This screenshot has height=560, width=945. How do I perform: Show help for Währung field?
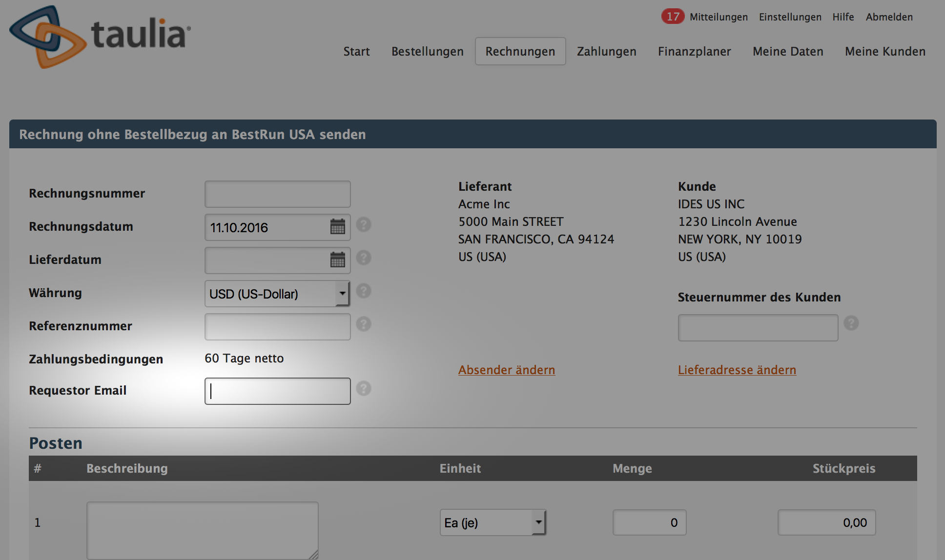click(364, 291)
